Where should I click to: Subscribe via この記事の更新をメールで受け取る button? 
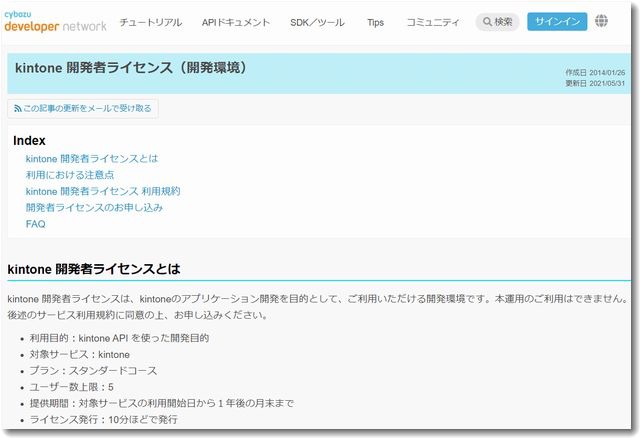pos(83,109)
